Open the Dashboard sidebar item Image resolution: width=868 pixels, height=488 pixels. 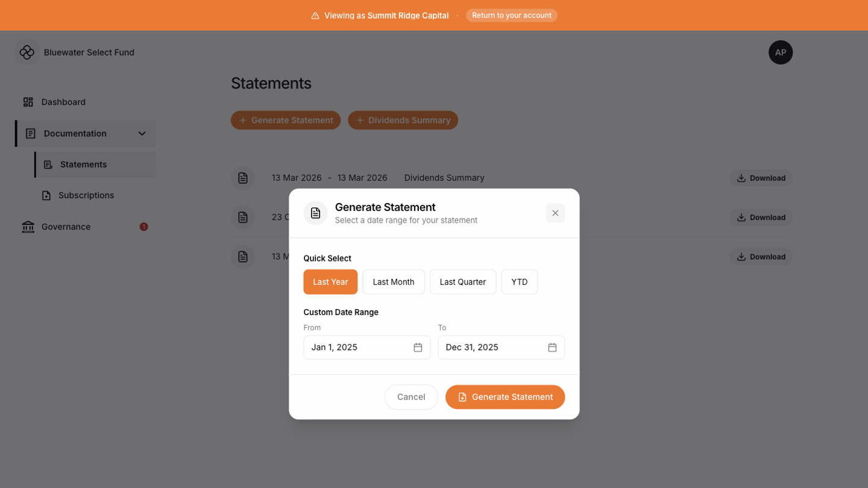click(63, 102)
